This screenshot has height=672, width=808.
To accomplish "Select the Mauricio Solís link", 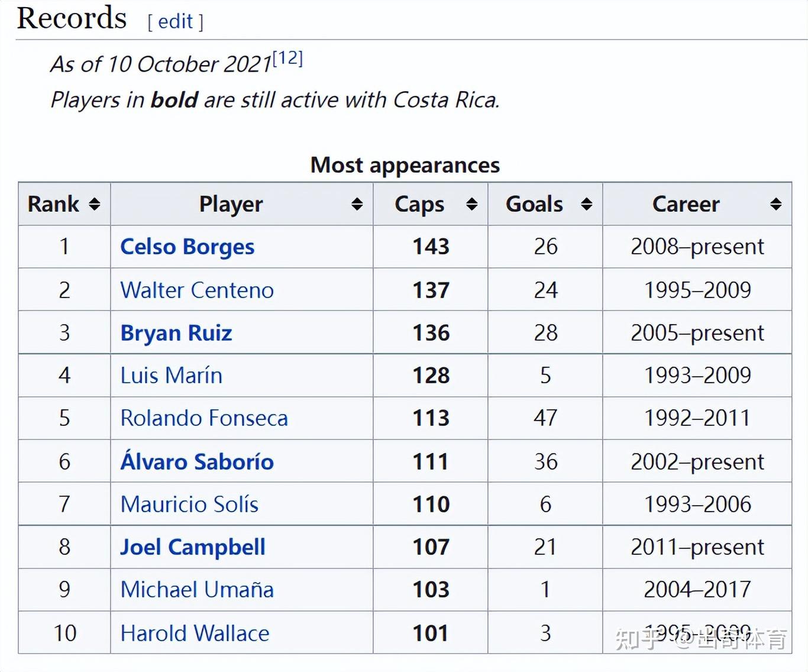I will point(189,505).
